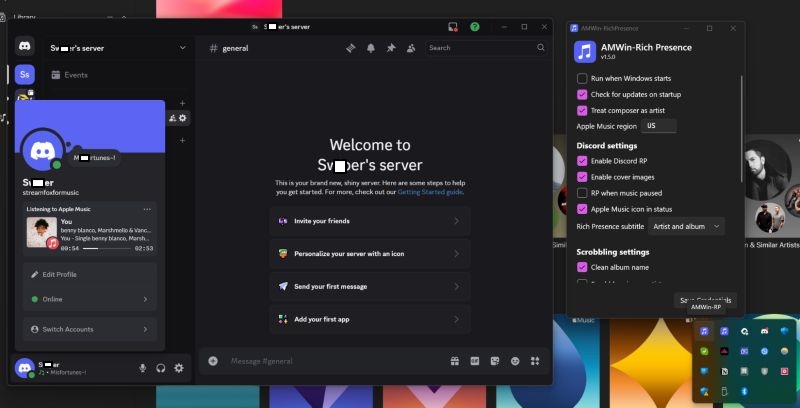The width and height of the screenshot is (800, 408).
Task: Open the Discord icon in system tray
Action: tap(764, 332)
